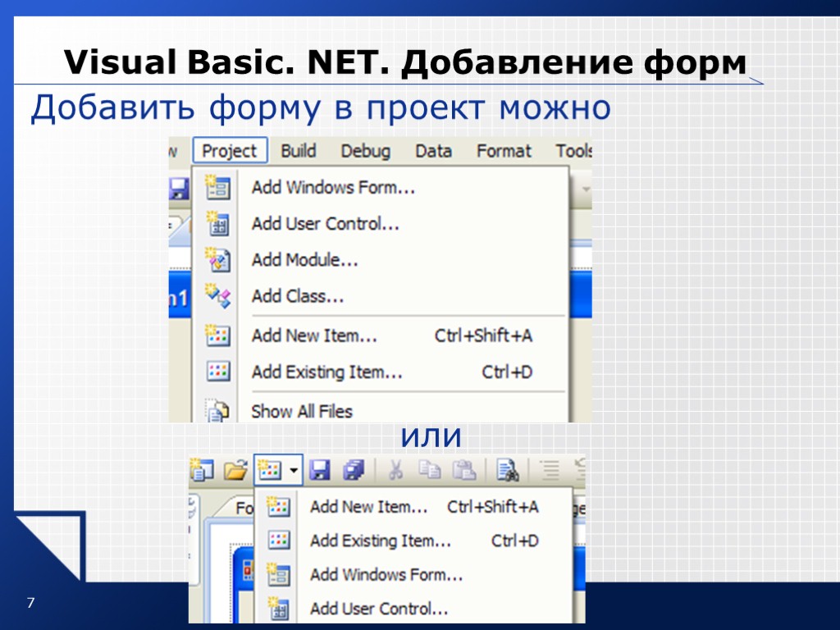Open the Debug menu
The image size is (840, 630).
click(x=365, y=151)
